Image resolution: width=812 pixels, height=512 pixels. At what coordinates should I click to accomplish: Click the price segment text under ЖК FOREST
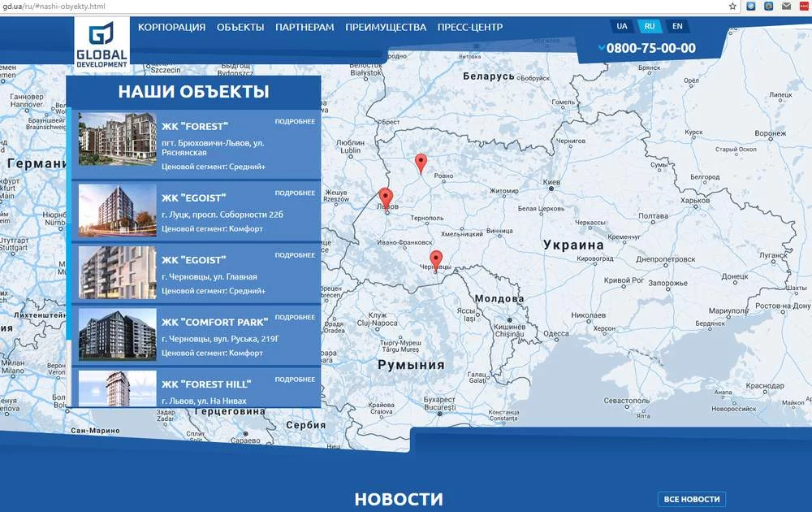tap(214, 167)
